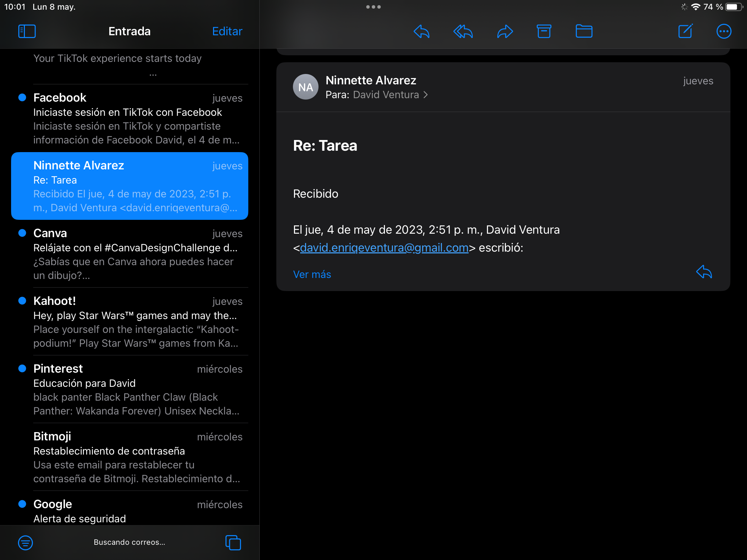The image size is (747, 560).
Task: Open the david.enriqeventura@gmail.com link
Action: click(384, 248)
